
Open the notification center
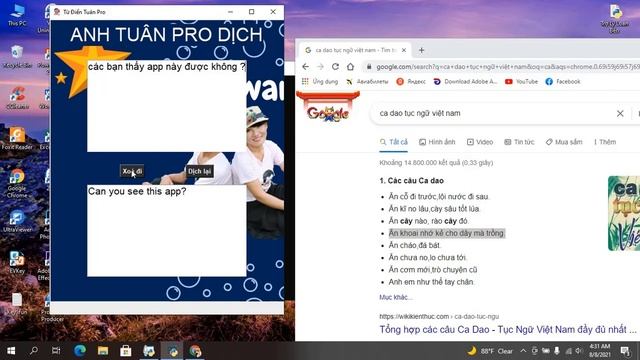click(625, 351)
